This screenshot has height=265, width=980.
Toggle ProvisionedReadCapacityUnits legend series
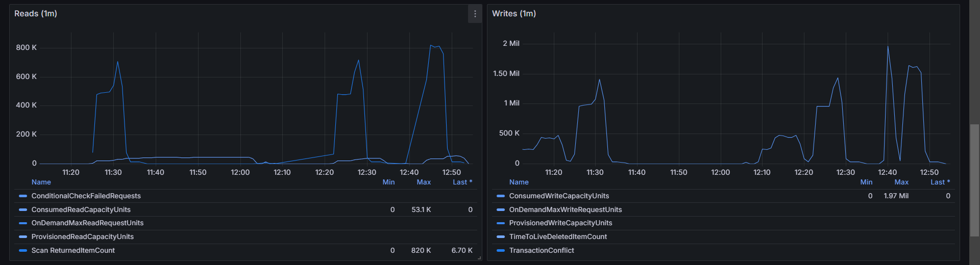[82, 236]
